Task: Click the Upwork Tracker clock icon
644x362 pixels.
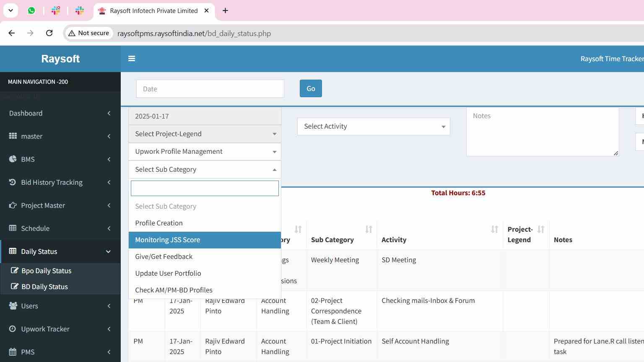Action: (13, 329)
